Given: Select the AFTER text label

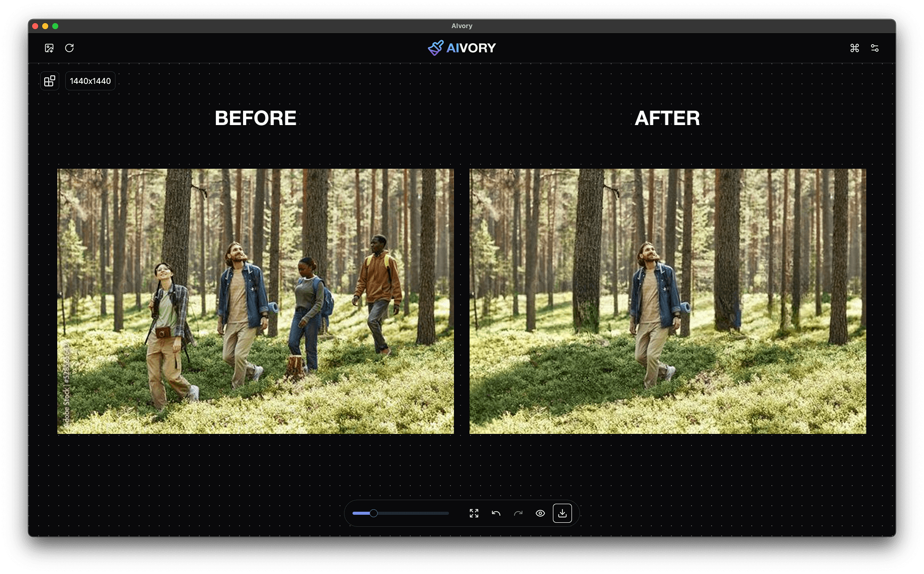Looking at the screenshot, I should (667, 118).
